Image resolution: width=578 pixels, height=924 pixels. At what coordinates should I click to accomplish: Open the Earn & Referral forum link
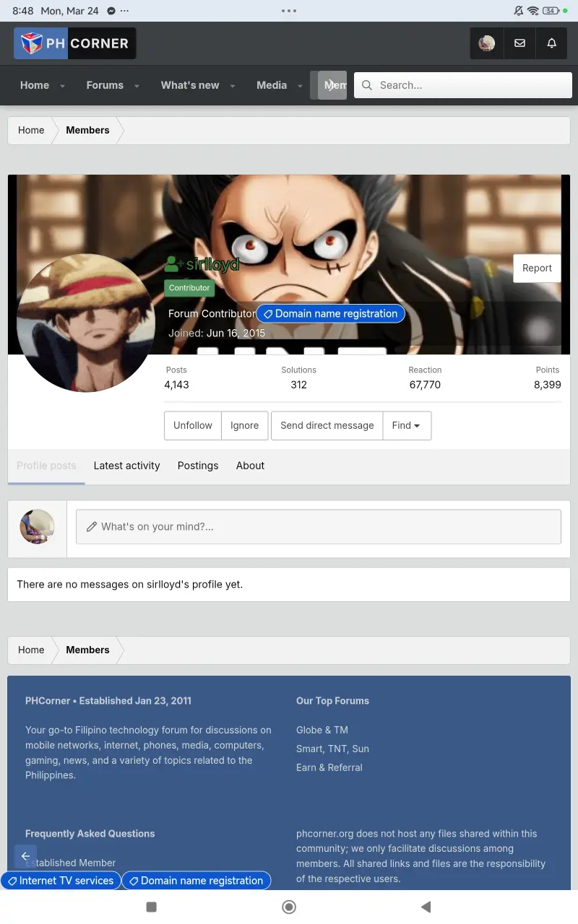pyautogui.click(x=329, y=767)
